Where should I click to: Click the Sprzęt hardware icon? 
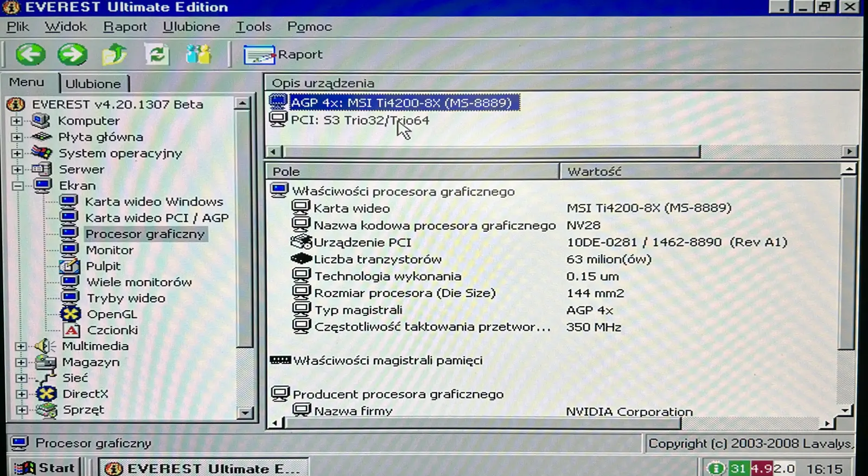pos(46,410)
